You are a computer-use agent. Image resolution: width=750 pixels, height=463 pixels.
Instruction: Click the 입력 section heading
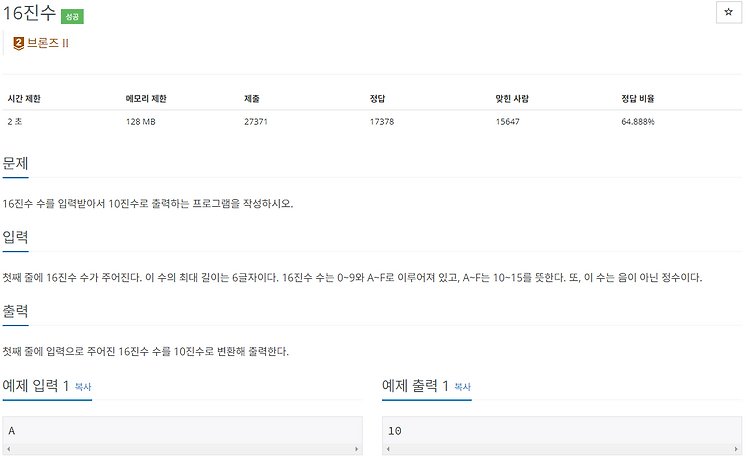click(15, 237)
